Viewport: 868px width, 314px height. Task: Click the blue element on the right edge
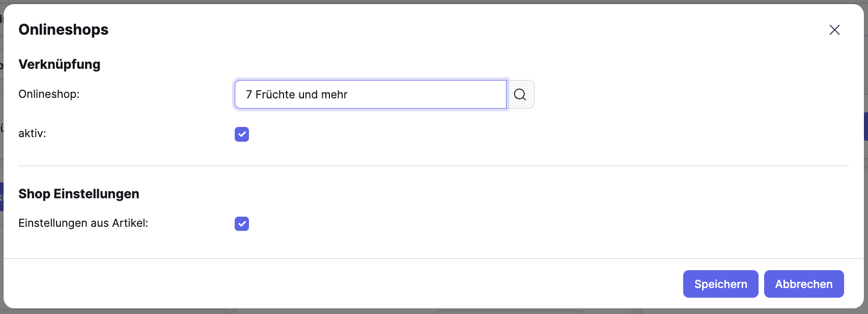coord(866,126)
